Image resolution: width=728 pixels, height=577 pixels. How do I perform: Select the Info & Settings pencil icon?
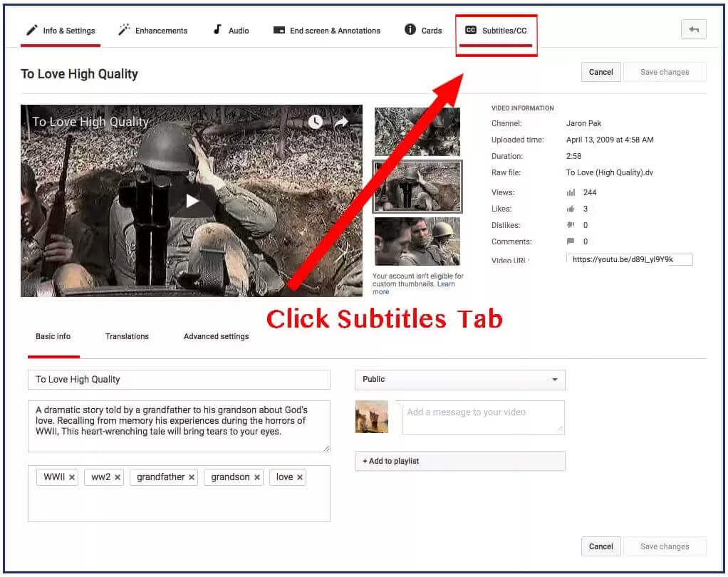(x=31, y=30)
